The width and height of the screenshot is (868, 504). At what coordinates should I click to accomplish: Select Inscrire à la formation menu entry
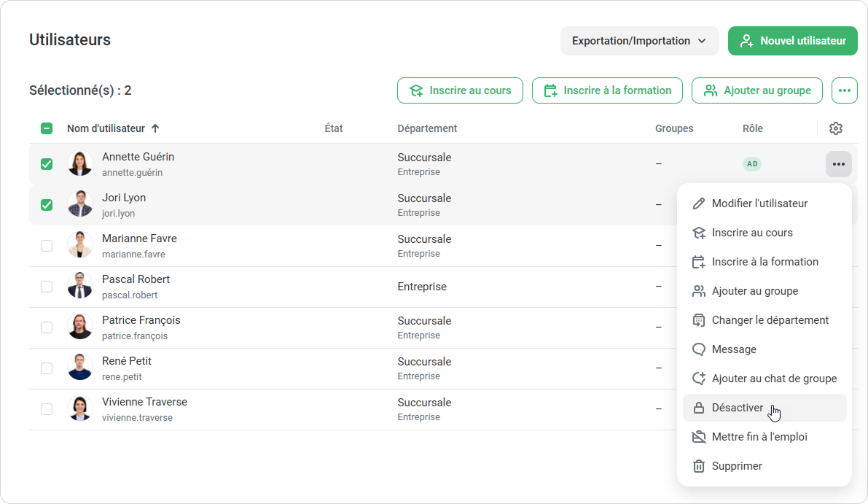[x=765, y=262]
